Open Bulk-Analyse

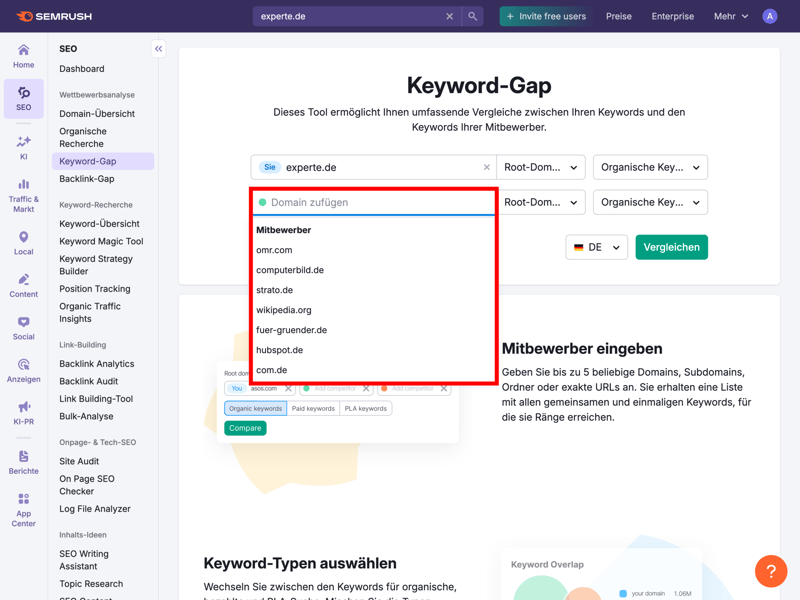point(86,416)
